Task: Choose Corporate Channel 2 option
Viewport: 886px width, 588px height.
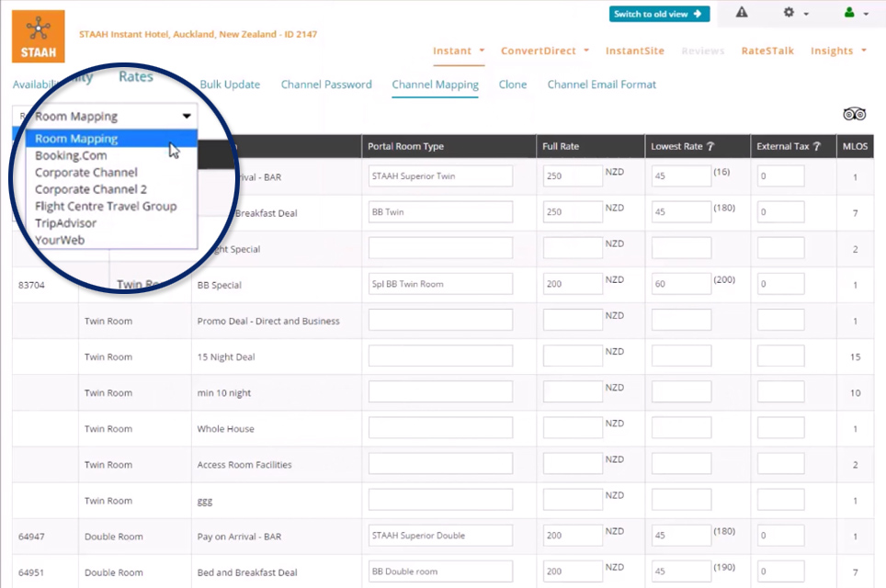Action: [x=111, y=189]
